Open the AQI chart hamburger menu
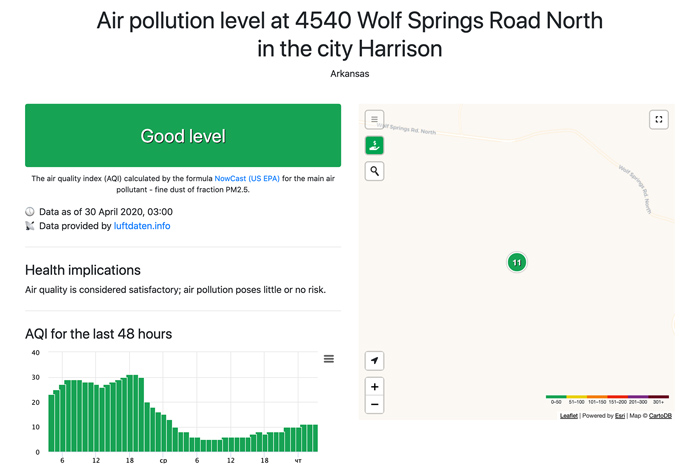Viewport: 700px width, 468px height. click(329, 359)
